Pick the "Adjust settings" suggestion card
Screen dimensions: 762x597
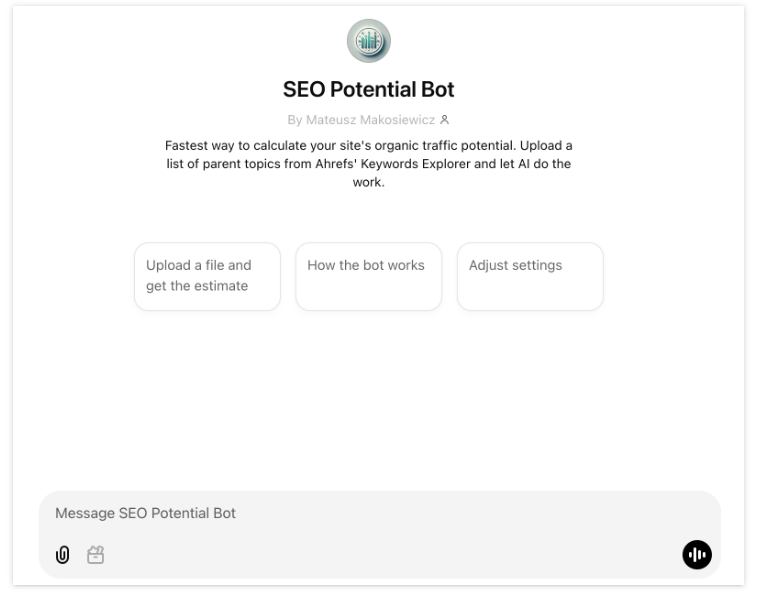click(x=530, y=276)
